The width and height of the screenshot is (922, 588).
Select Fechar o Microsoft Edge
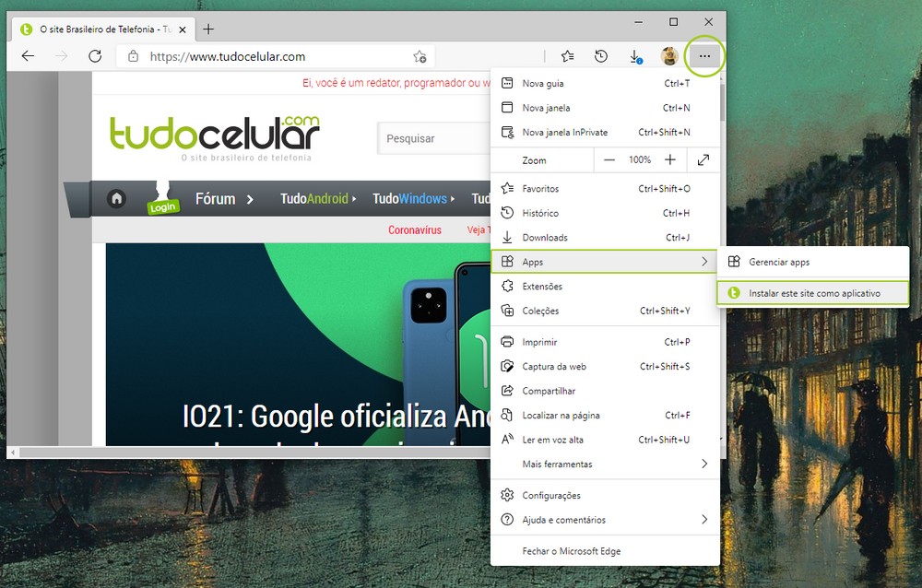[x=605, y=551]
